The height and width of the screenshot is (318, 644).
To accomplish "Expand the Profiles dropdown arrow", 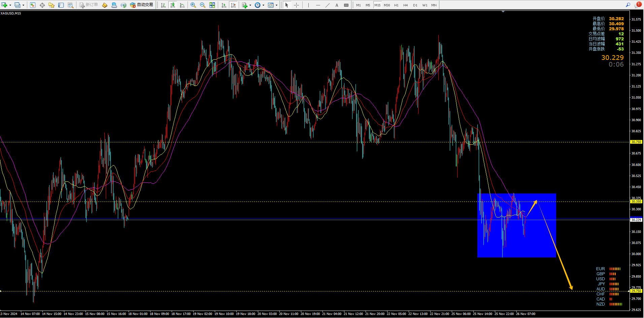I will (23, 5).
